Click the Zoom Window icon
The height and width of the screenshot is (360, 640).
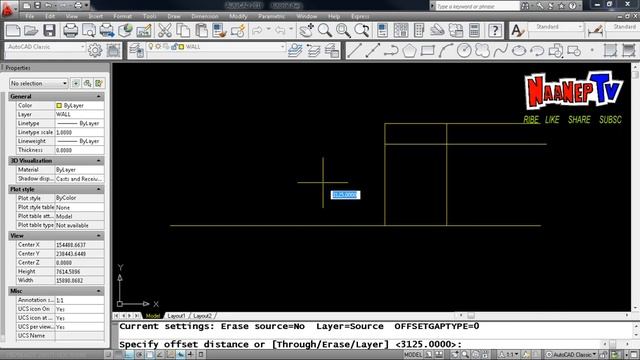343,31
